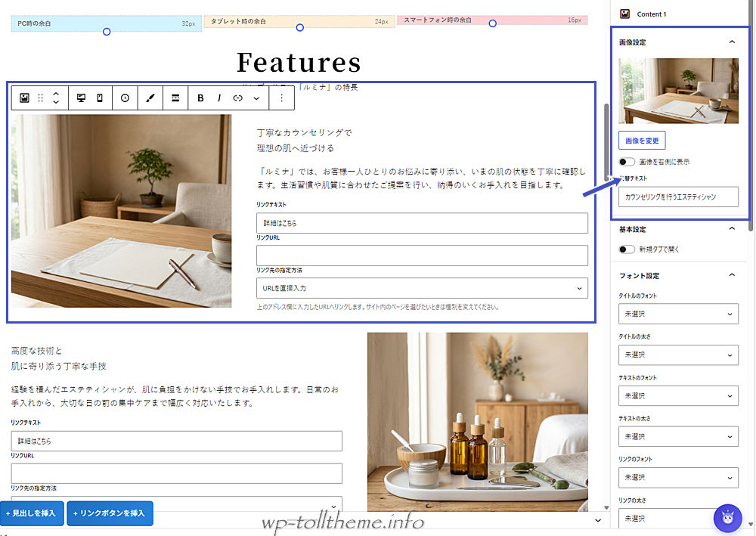This screenshot has width=756, height=536.
Task: Open the リンクの太さ dropdown
Action: pyautogui.click(x=678, y=518)
